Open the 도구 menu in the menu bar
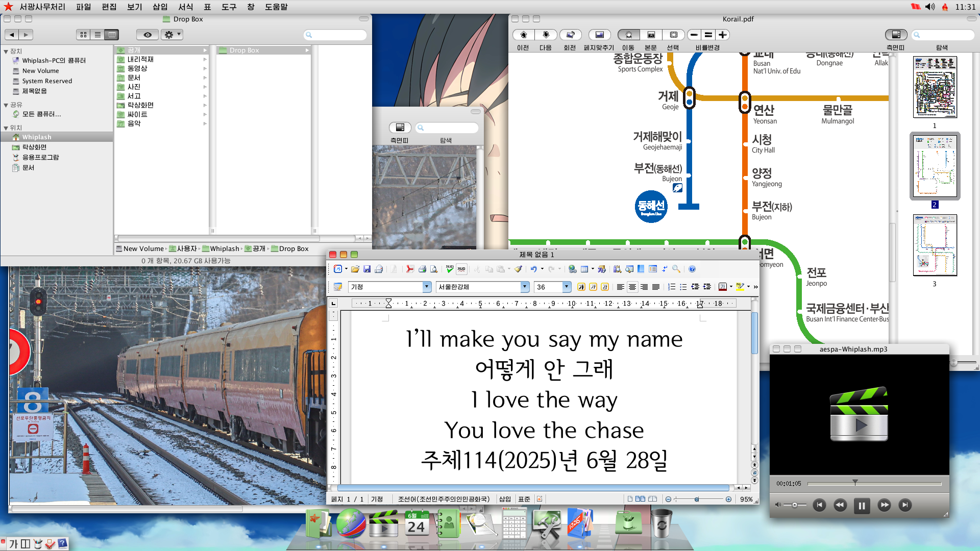Screen dimensions: 980x551 [229, 7]
